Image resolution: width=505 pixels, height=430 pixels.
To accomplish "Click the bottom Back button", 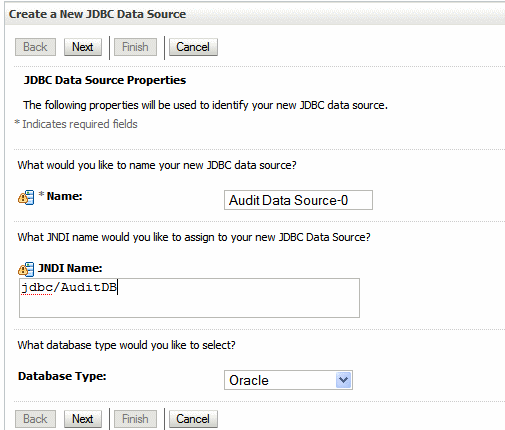I will 35,419.
